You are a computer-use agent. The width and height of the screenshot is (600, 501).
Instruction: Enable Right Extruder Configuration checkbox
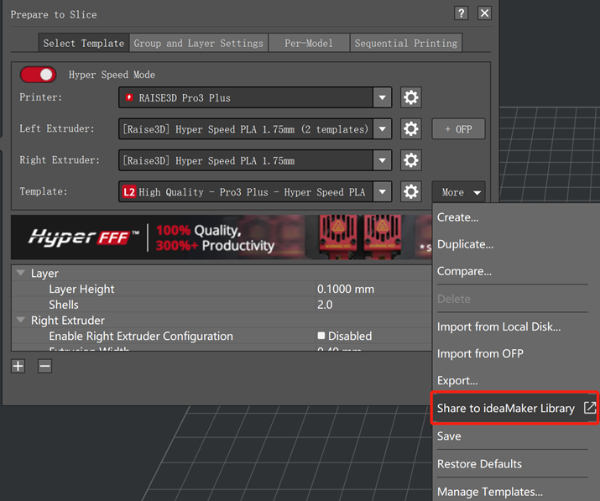[322, 336]
